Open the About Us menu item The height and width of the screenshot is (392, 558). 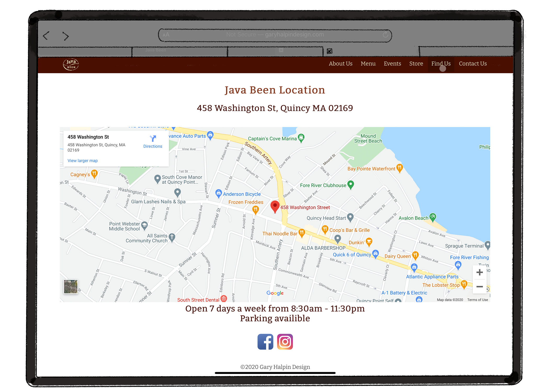pyautogui.click(x=340, y=64)
